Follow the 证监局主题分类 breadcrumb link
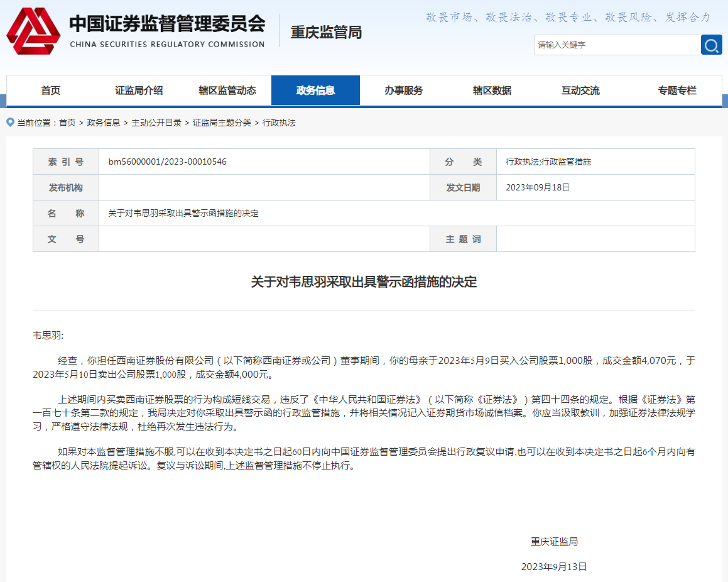Screen dimensions: 728x582 pos(222,123)
